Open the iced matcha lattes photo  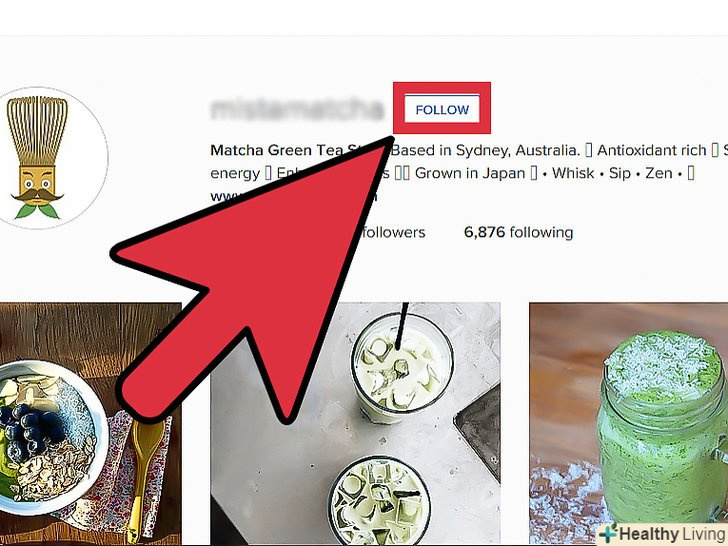355,423
